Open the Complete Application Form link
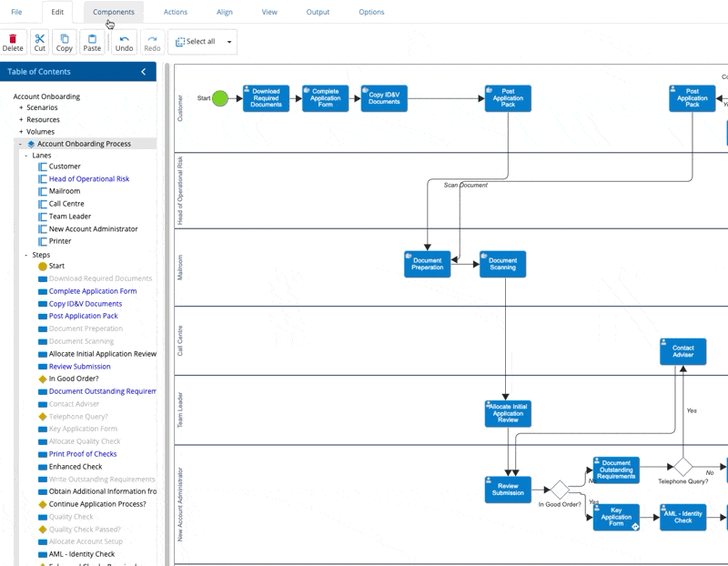Viewport: 728px width, 566px height. click(x=93, y=291)
